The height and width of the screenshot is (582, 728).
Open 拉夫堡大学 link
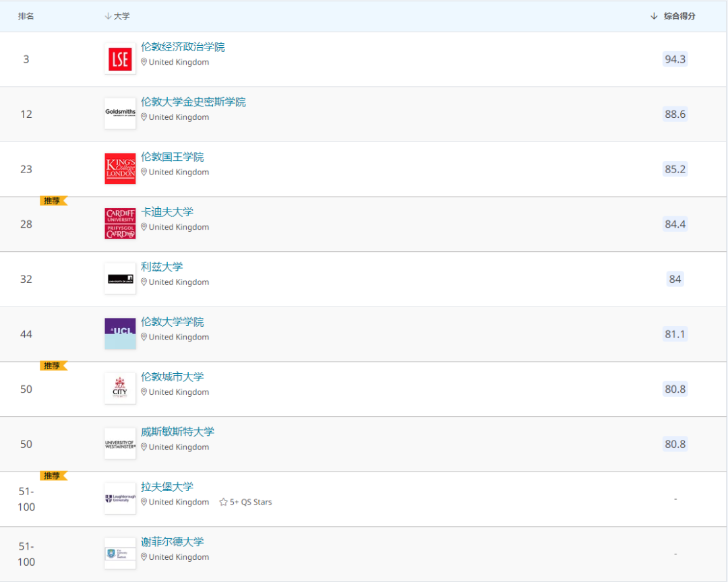pos(167,487)
